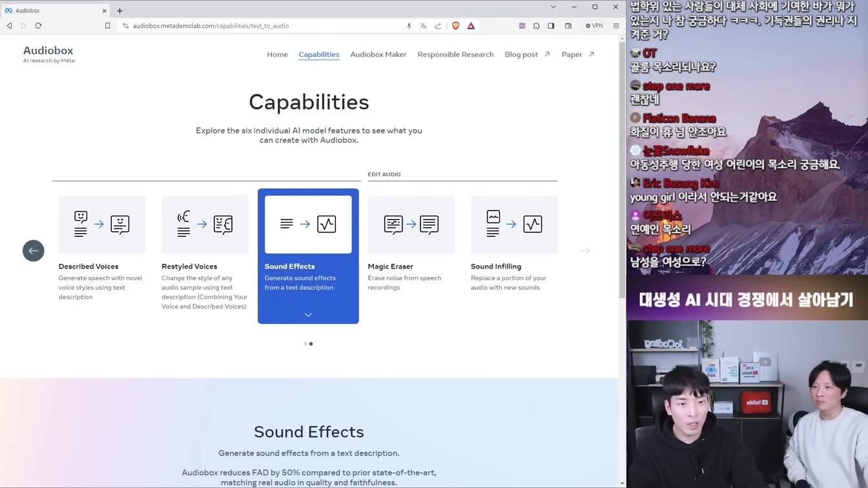Click the EDIT AUDIO section label
This screenshot has height=488, width=868.
tap(384, 174)
